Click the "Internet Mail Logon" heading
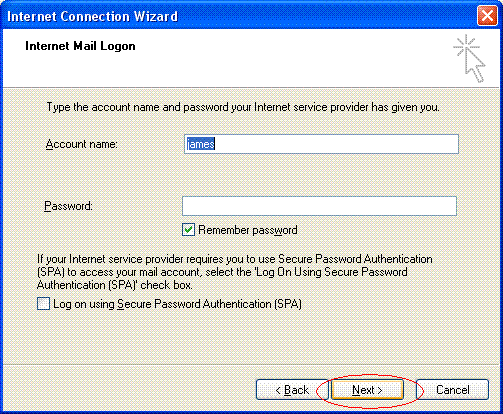This screenshot has width=503, height=414. (x=80, y=46)
